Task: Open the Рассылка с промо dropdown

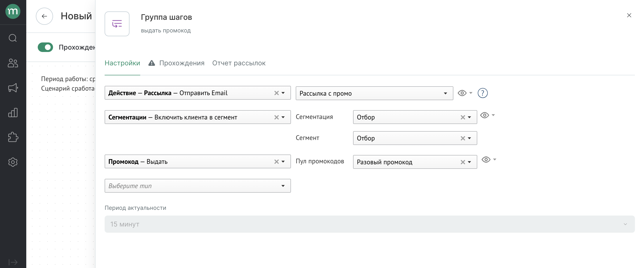Action: tap(374, 93)
